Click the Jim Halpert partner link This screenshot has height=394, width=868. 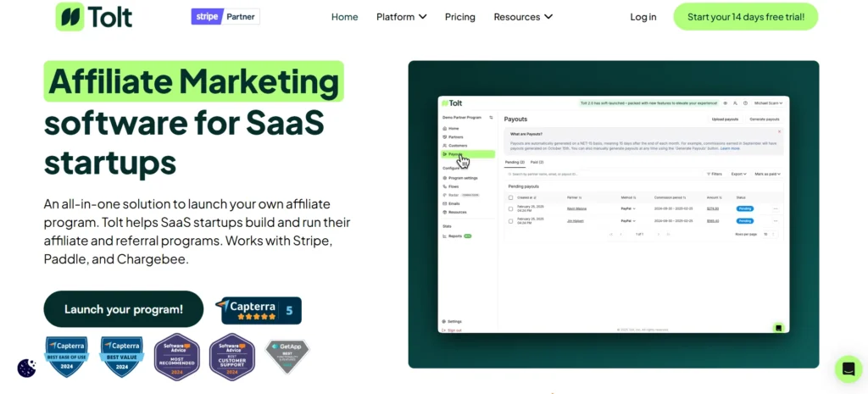pos(576,221)
